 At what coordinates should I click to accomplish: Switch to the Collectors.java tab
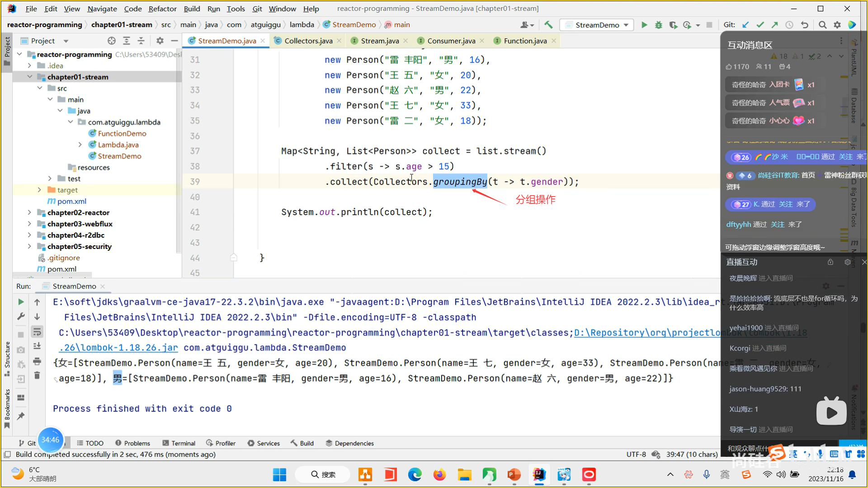point(308,41)
